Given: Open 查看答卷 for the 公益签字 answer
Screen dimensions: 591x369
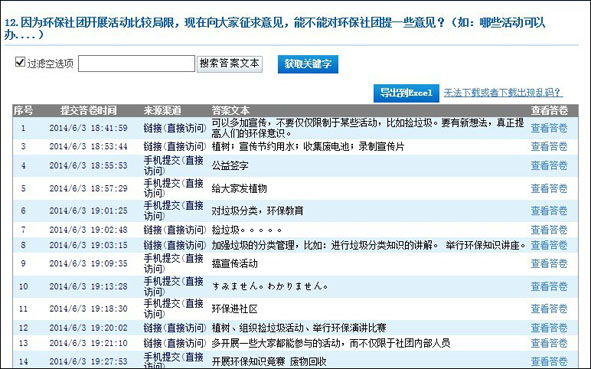Looking at the screenshot, I should (x=549, y=165).
